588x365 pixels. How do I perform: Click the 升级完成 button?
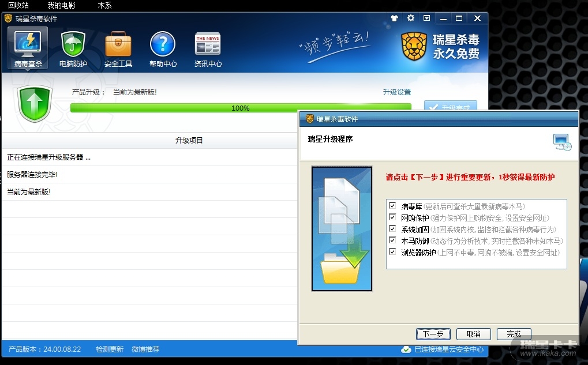click(450, 106)
